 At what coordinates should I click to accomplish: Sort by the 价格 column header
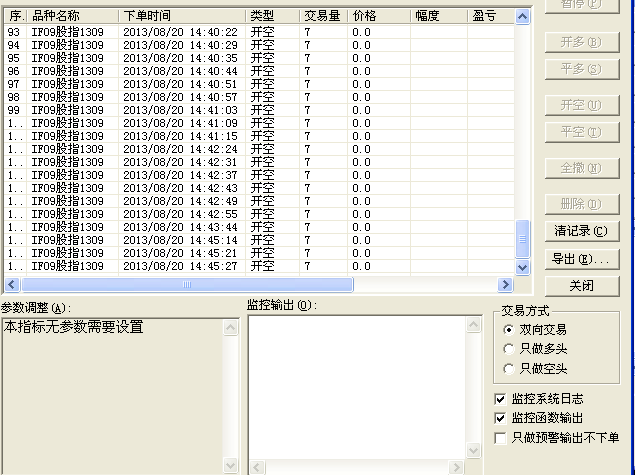[x=379, y=16]
